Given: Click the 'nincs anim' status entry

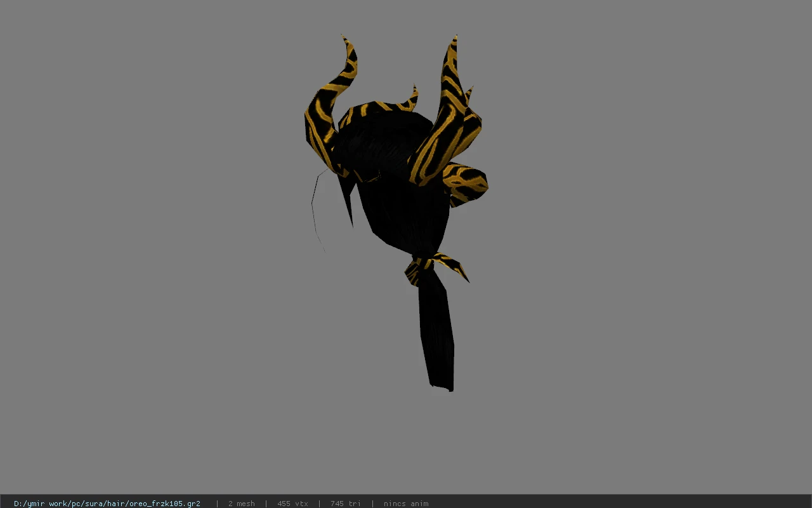Looking at the screenshot, I should tap(406, 504).
